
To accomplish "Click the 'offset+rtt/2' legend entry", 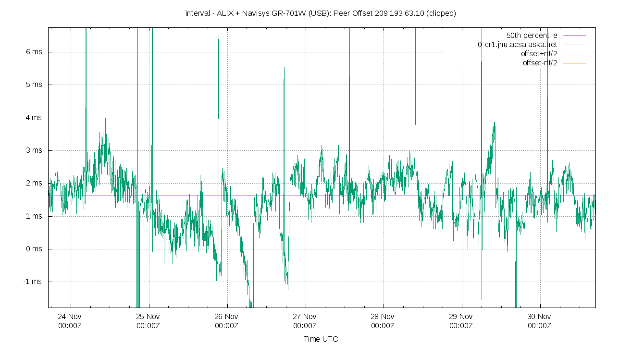I will (x=539, y=53).
